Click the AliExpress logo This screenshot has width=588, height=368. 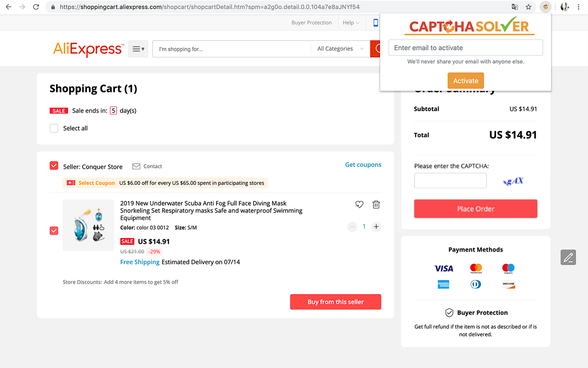click(89, 49)
